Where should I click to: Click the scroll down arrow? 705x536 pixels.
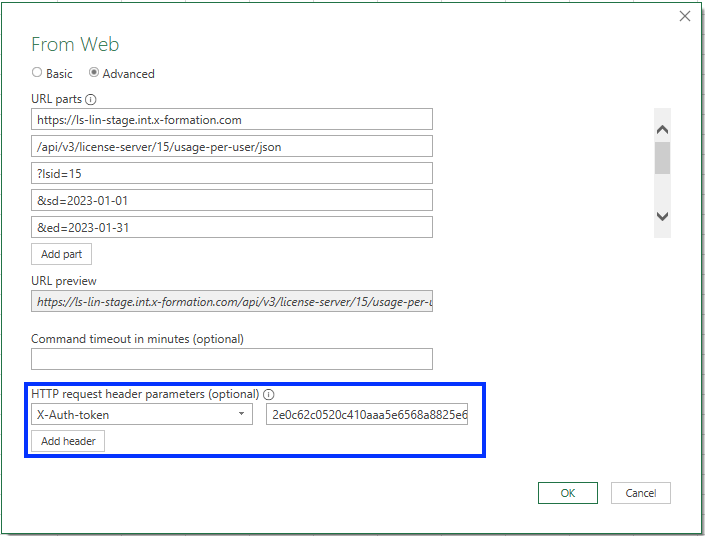[662, 216]
